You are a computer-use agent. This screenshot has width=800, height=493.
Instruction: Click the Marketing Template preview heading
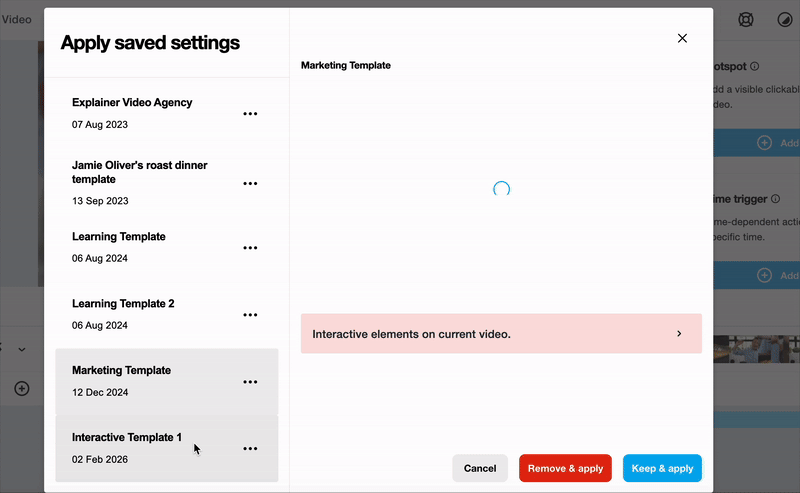pos(346,65)
